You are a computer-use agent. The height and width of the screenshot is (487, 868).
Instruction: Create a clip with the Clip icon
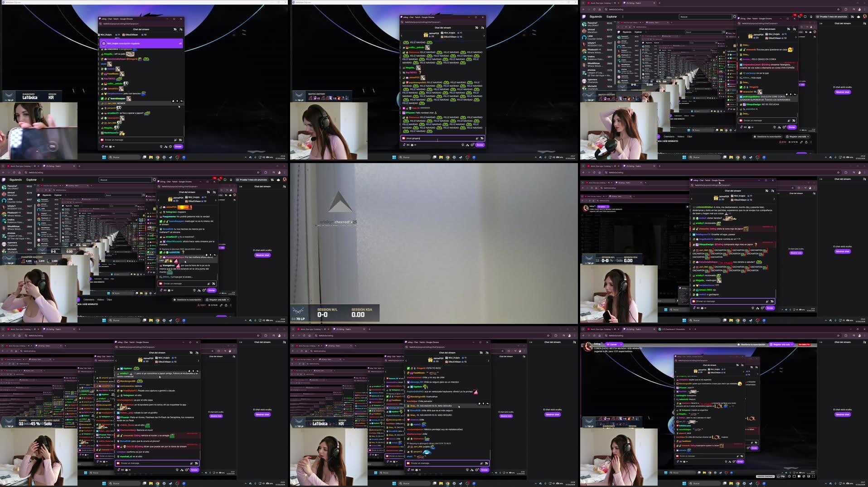tap(782, 476)
